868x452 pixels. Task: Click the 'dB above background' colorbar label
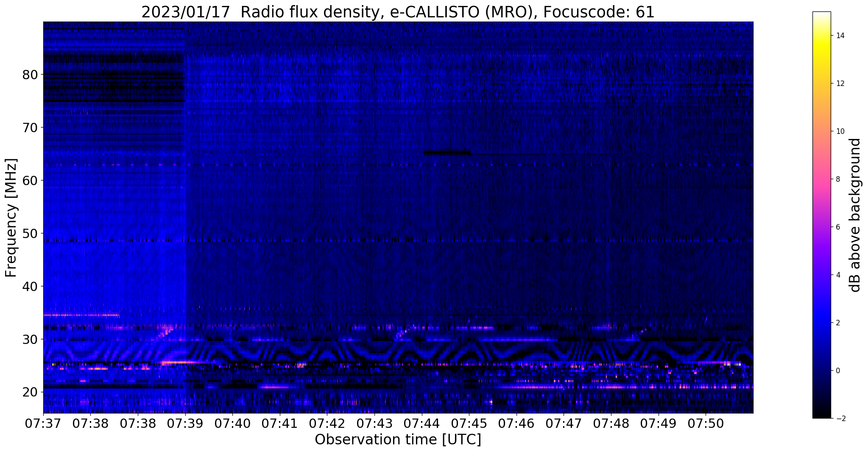[x=855, y=215]
